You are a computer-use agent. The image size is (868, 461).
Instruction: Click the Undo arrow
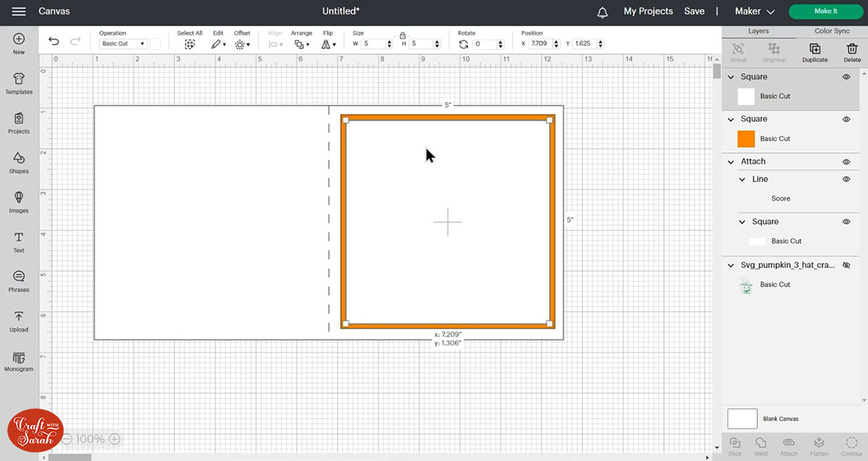(x=54, y=42)
